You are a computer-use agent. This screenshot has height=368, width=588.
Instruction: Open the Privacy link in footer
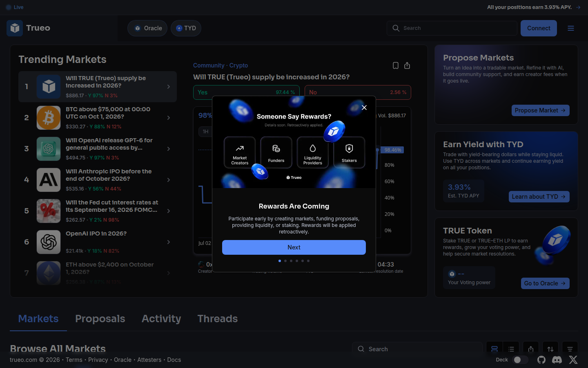(98, 360)
